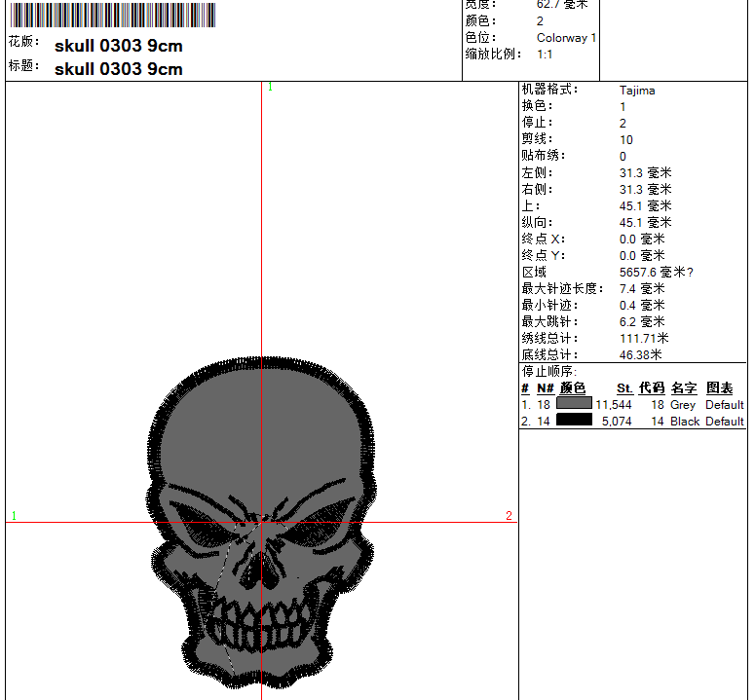Click the barcode at the top left

coord(112,16)
